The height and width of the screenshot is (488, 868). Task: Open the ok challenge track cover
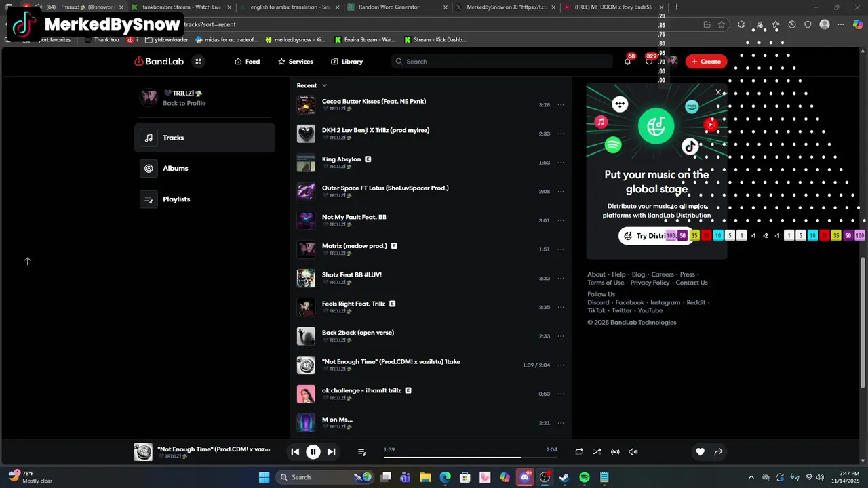click(x=306, y=394)
